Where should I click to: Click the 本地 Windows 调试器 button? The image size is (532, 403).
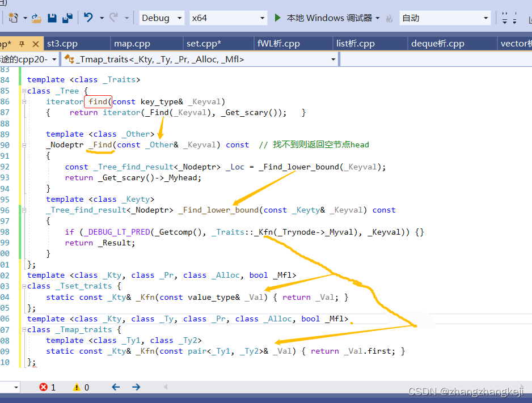[329, 18]
